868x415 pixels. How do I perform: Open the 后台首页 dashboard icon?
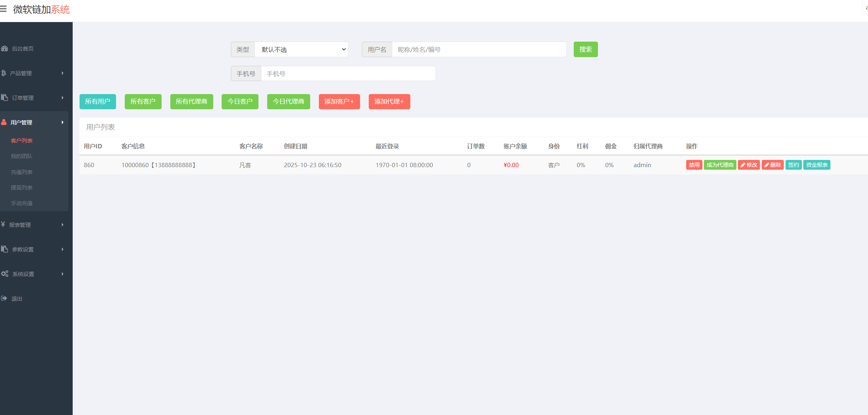pyautogui.click(x=5, y=48)
